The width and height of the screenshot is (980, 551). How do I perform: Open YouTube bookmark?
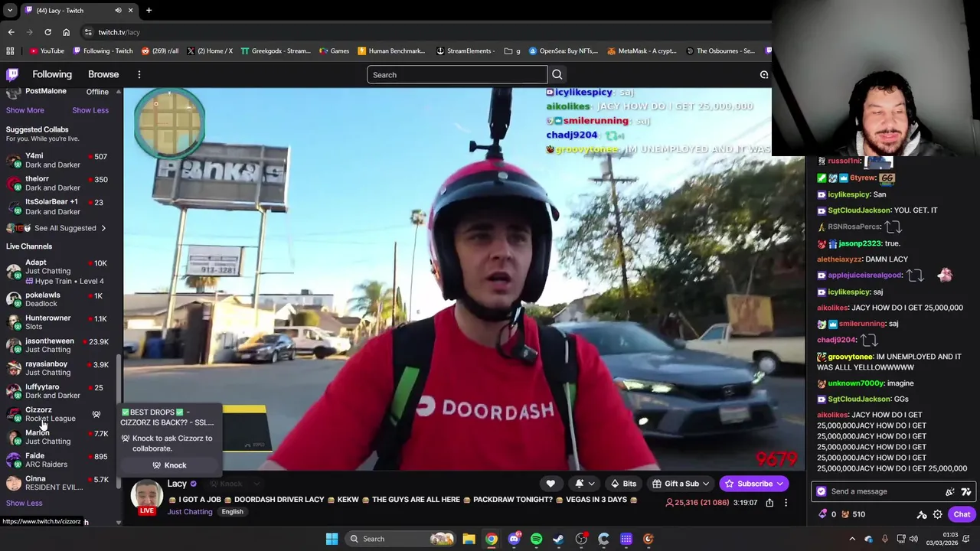[47, 51]
